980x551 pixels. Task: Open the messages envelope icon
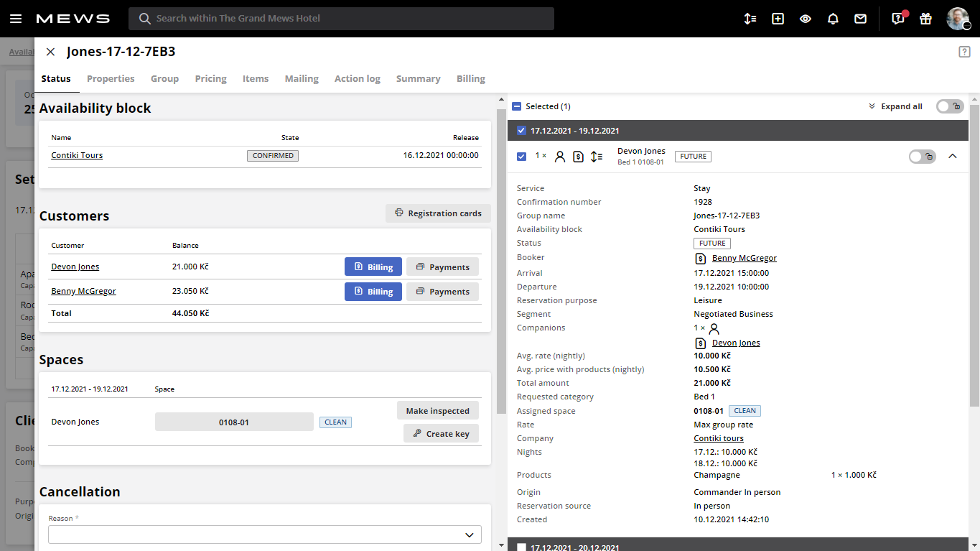click(860, 19)
